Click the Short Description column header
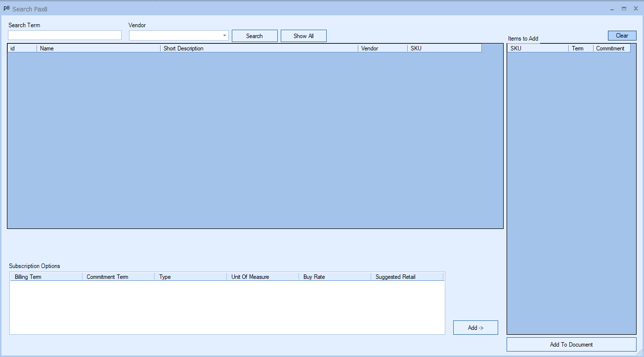644x357 pixels. pyautogui.click(x=259, y=48)
